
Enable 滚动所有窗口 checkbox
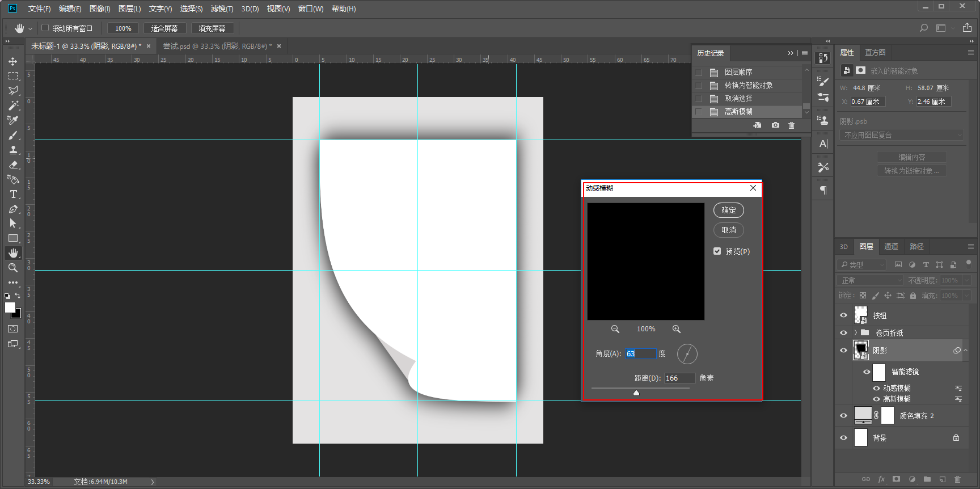tap(45, 28)
